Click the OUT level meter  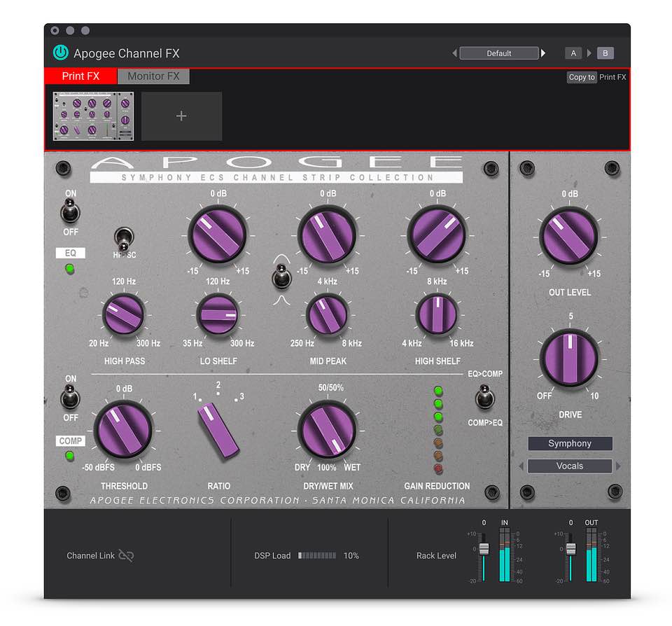[x=591, y=555]
